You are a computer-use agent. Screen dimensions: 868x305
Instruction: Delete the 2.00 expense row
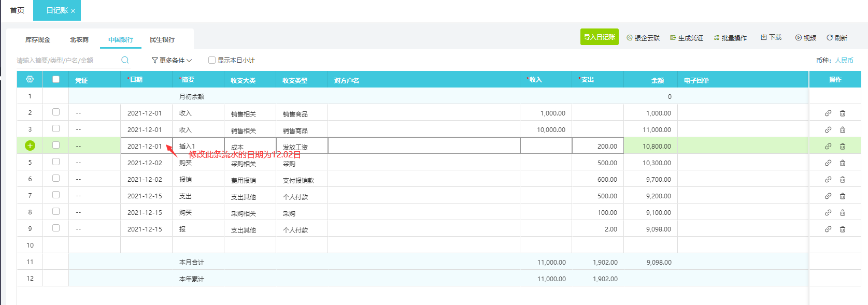tap(843, 229)
